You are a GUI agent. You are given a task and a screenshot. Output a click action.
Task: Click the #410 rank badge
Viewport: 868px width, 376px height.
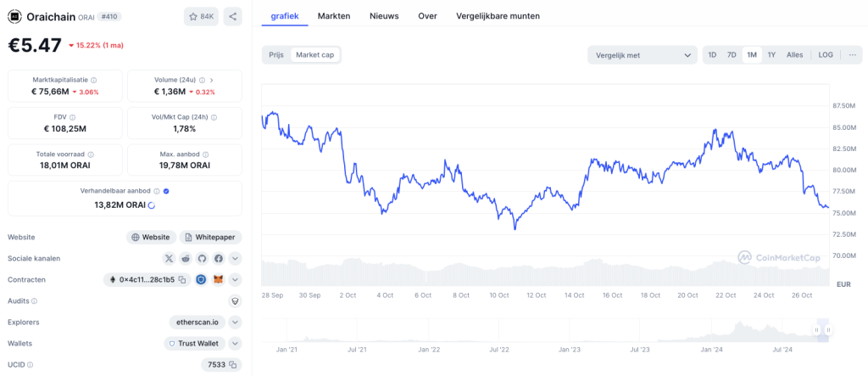point(109,17)
